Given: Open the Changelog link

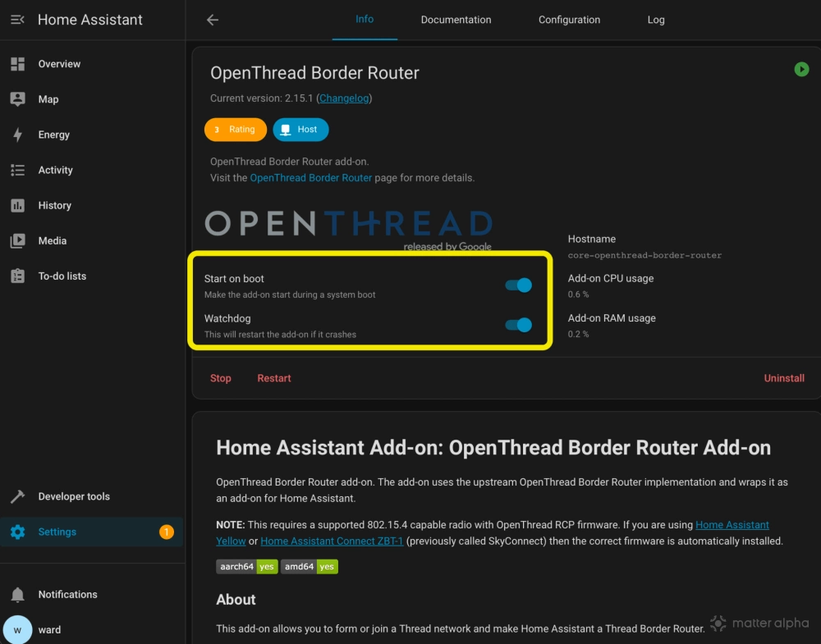Looking at the screenshot, I should pyautogui.click(x=344, y=98).
